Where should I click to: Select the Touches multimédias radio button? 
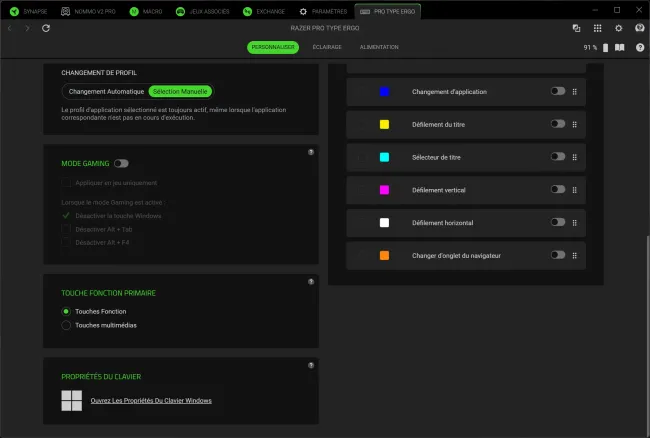pyautogui.click(x=66, y=325)
